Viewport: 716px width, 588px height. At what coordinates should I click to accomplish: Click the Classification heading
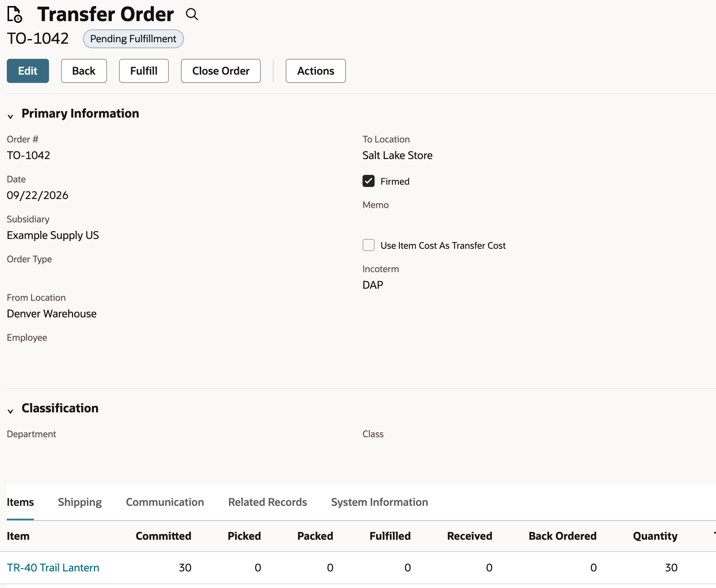(60, 408)
